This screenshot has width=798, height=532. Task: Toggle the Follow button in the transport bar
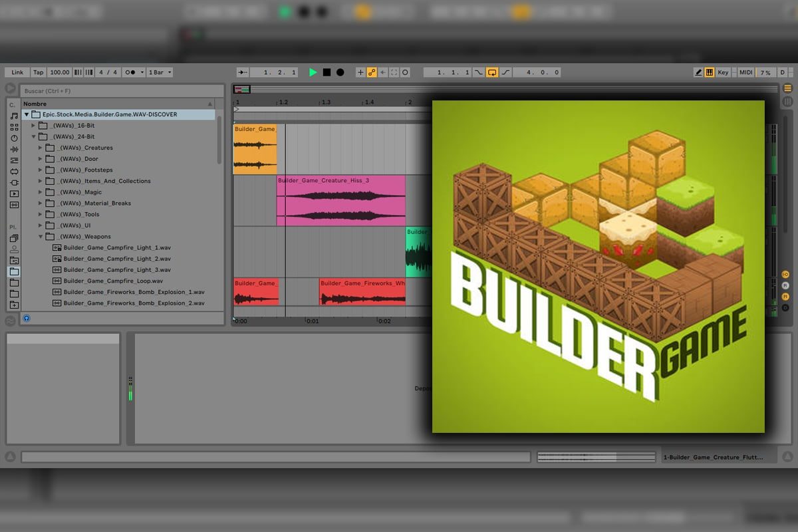[x=243, y=72]
